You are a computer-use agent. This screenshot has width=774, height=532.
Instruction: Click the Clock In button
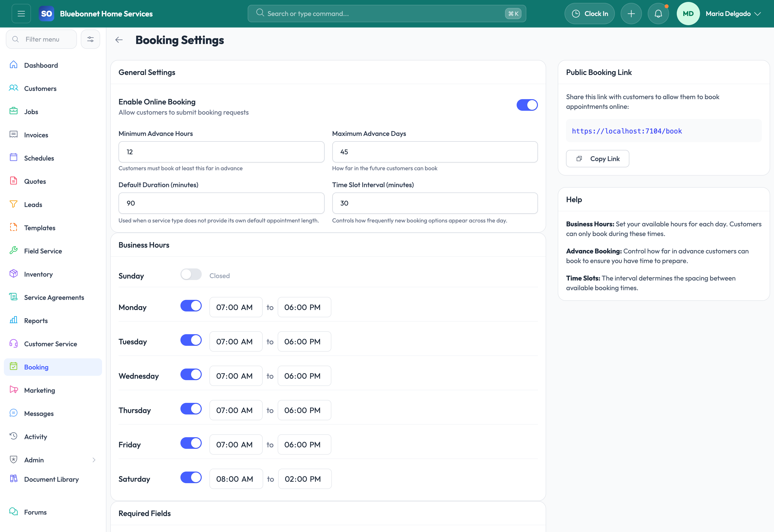pos(589,14)
